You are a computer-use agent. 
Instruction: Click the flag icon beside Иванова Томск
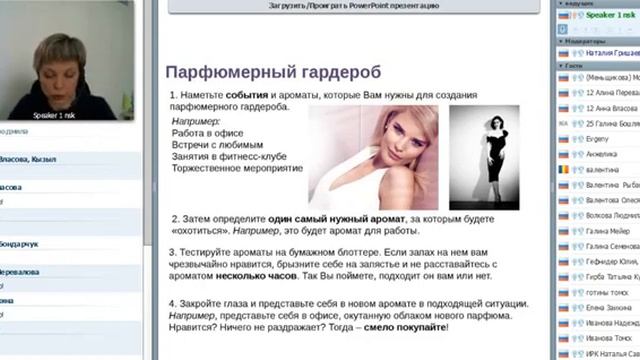[564, 339]
